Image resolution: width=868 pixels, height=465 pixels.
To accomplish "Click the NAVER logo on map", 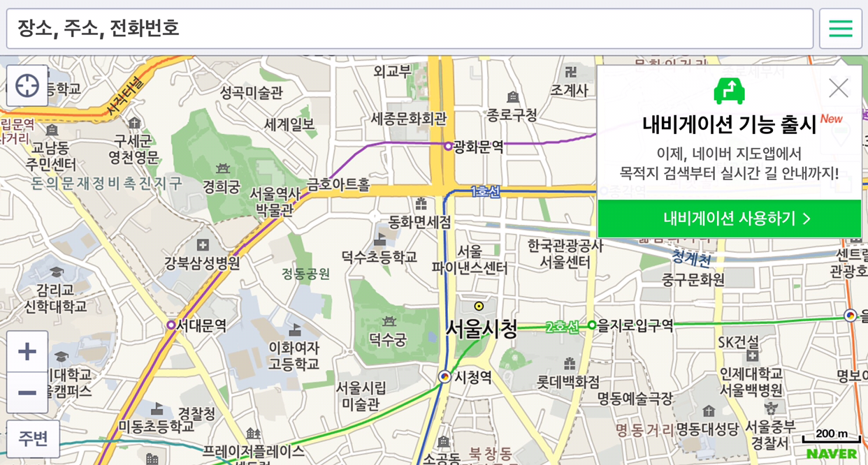I will tap(832, 454).
